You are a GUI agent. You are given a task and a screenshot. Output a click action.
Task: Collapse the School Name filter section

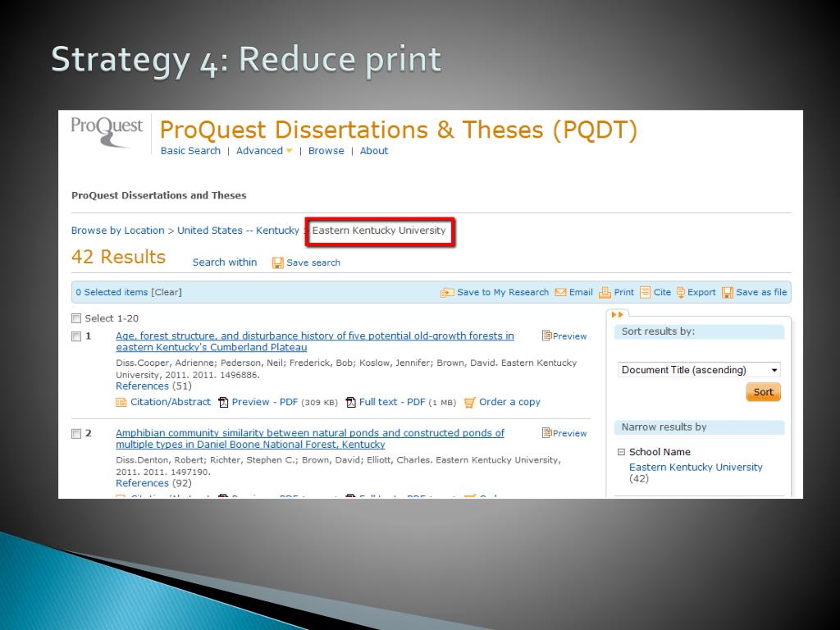click(x=622, y=452)
